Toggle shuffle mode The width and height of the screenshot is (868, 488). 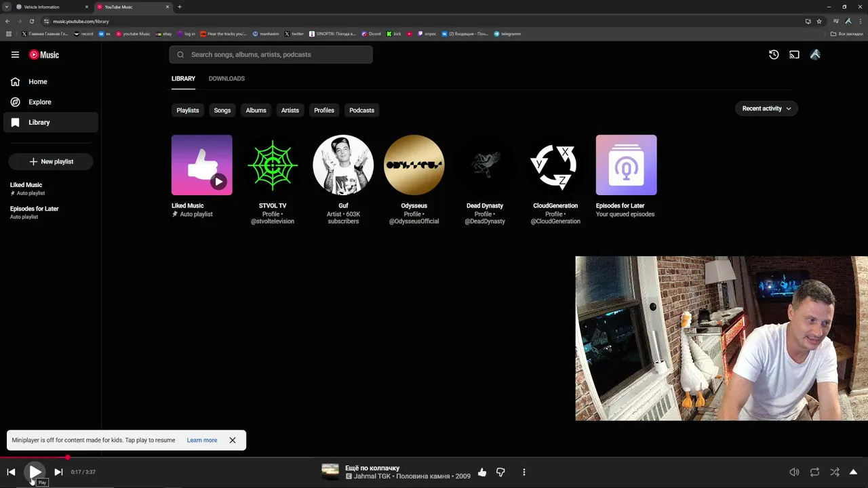(835, 472)
